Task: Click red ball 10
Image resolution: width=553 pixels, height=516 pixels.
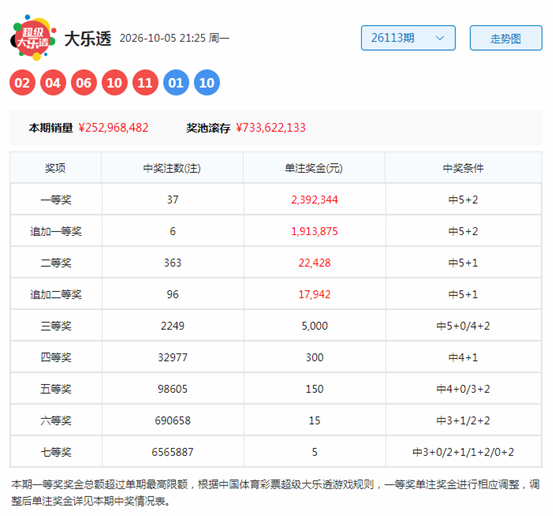Action: click(114, 83)
